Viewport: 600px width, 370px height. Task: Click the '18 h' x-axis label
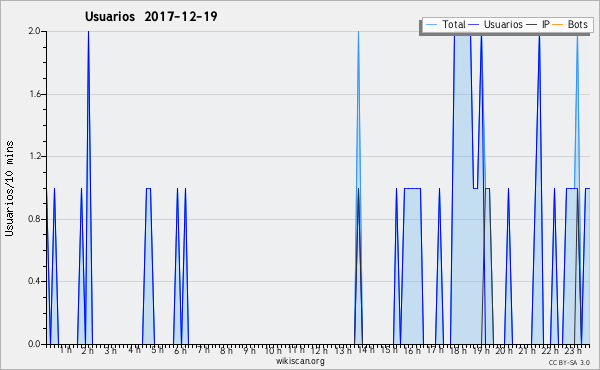458,351
